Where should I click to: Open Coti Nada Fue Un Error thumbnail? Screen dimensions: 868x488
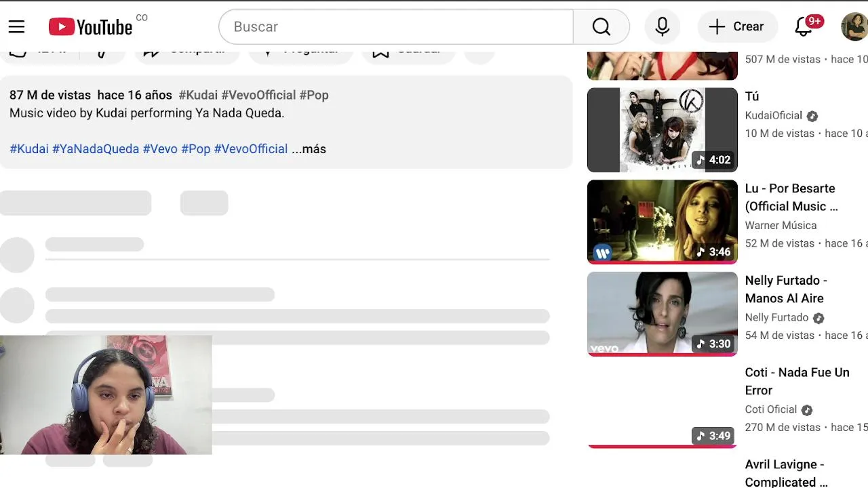[x=662, y=406]
